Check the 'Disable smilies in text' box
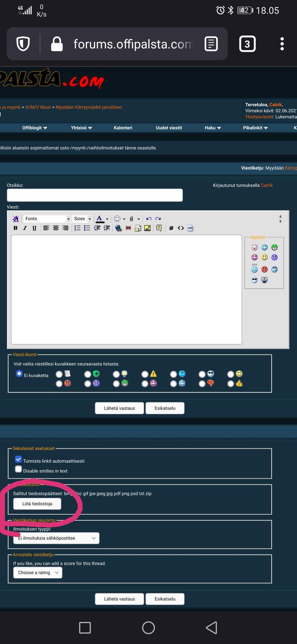Viewport: 297px width, 644px height. (x=18, y=469)
